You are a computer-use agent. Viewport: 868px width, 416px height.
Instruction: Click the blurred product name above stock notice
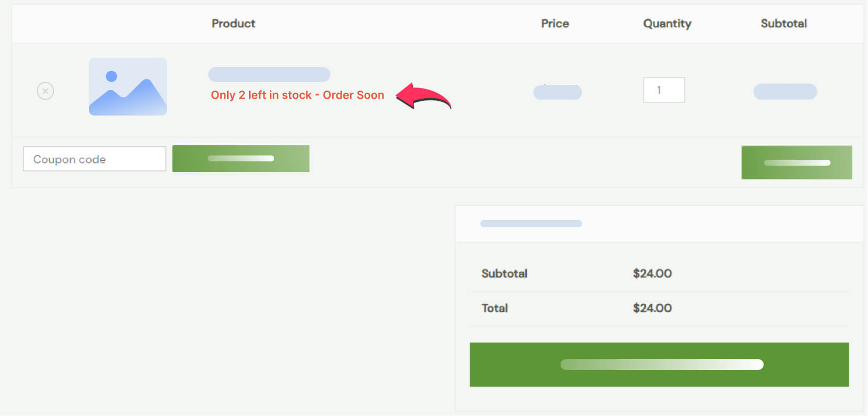pyautogui.click(x=269, y=75)
